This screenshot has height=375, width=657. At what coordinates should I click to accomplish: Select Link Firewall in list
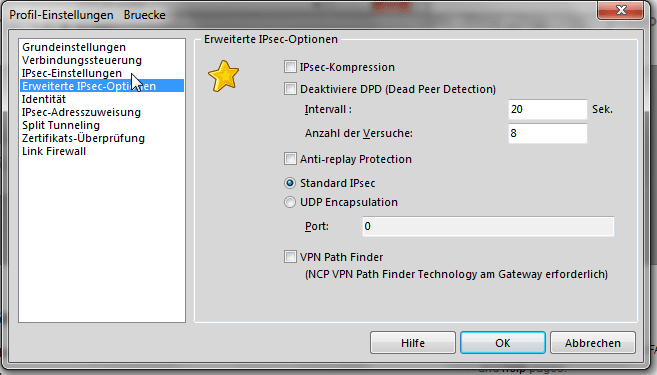[x=54, y=151]
